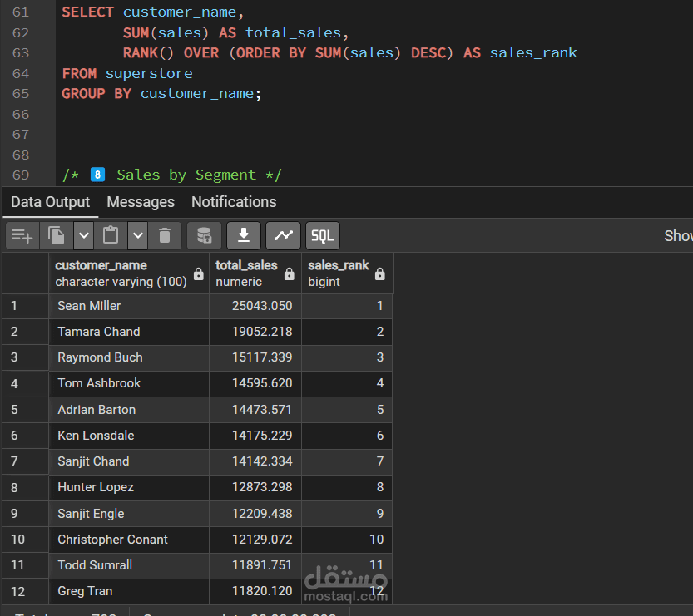Screen dimensions: 693x616
Task: Click the sales_rank column header
Action: 347,274
